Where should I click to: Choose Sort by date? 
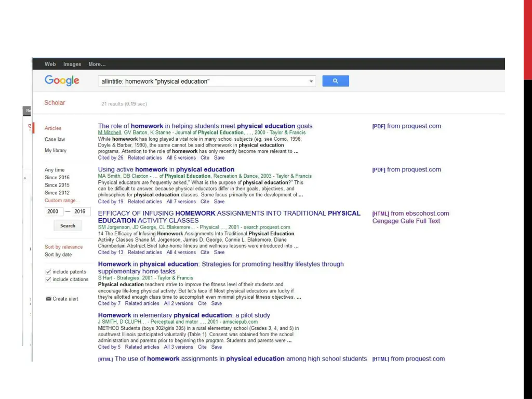58,255
